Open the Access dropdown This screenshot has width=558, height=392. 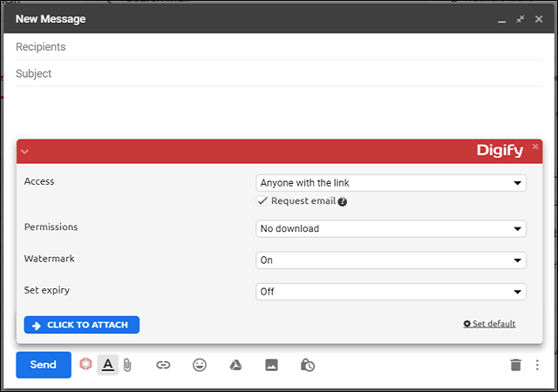391,183
